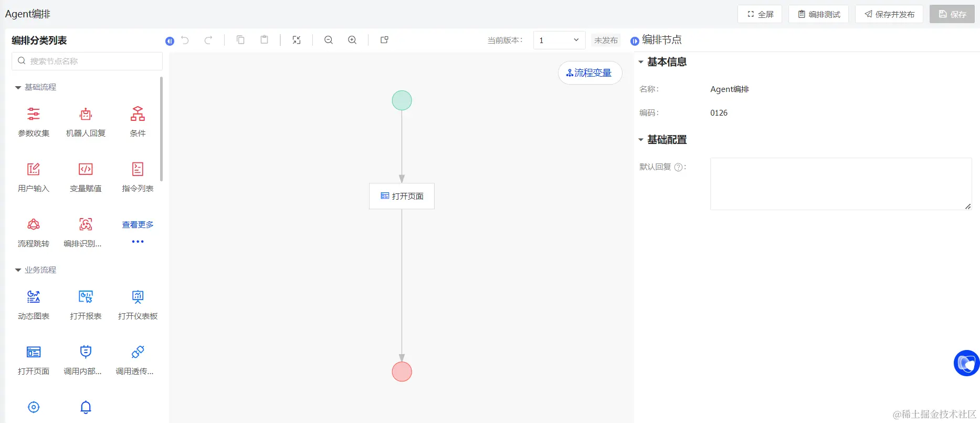Screen dimensions: 980x423
Task: Click the 保存 save button
Action: pos(952,14)
